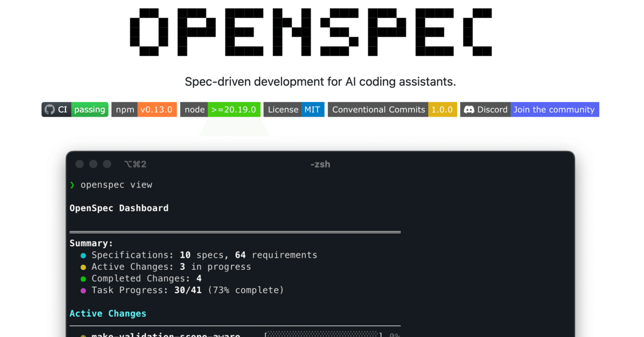Click the Conventional Commits 1.0.0 badge
Screen dimensions: 644x337
point(392,109)
